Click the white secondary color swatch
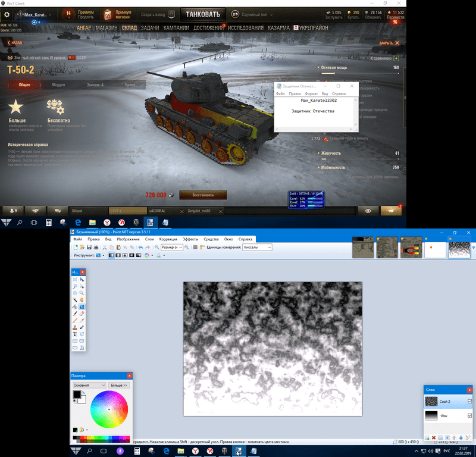 tap(83, 400)
